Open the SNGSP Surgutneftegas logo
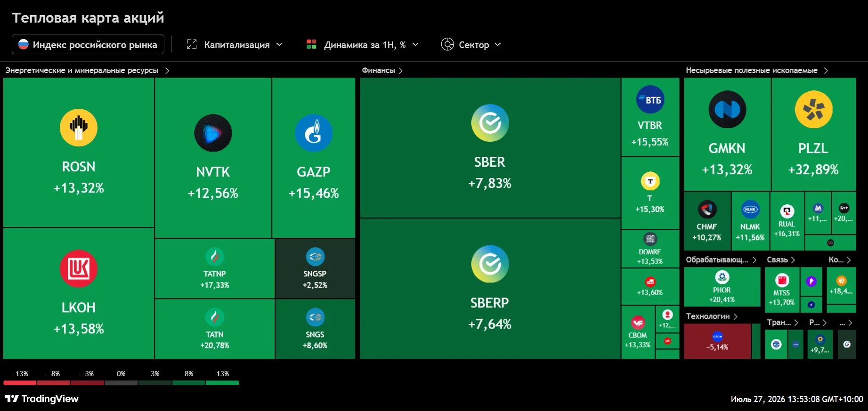 pyautogui.click(x=315, y=257)
